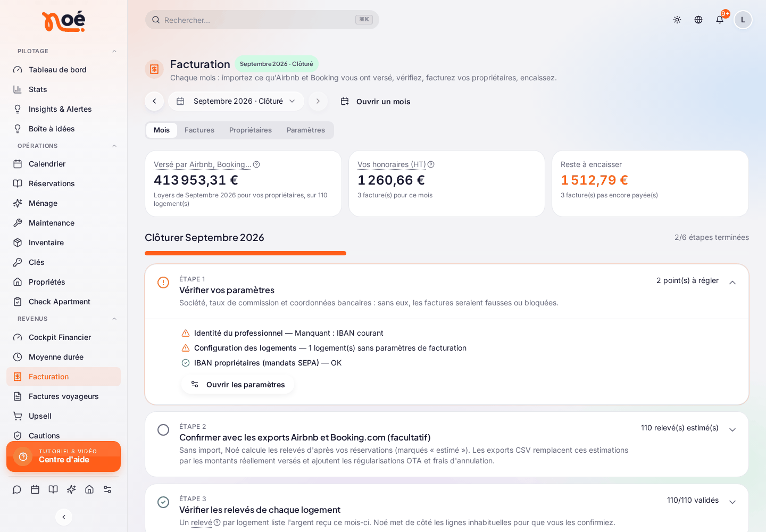Collapse the sidebar with the bottom chevron button
This screenshot has height=532, width=766.
64,517
